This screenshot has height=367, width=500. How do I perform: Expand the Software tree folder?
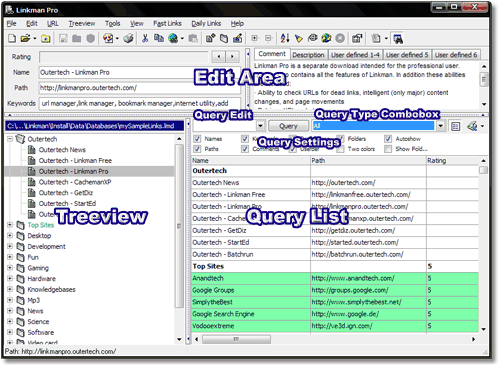[x=10, y=332]
